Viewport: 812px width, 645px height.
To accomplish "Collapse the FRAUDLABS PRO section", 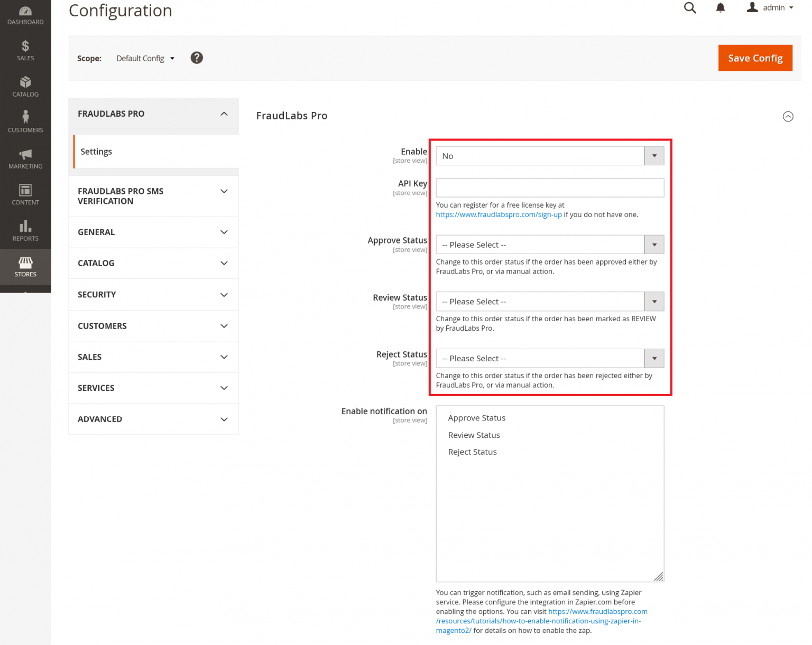I will [153, 114].
